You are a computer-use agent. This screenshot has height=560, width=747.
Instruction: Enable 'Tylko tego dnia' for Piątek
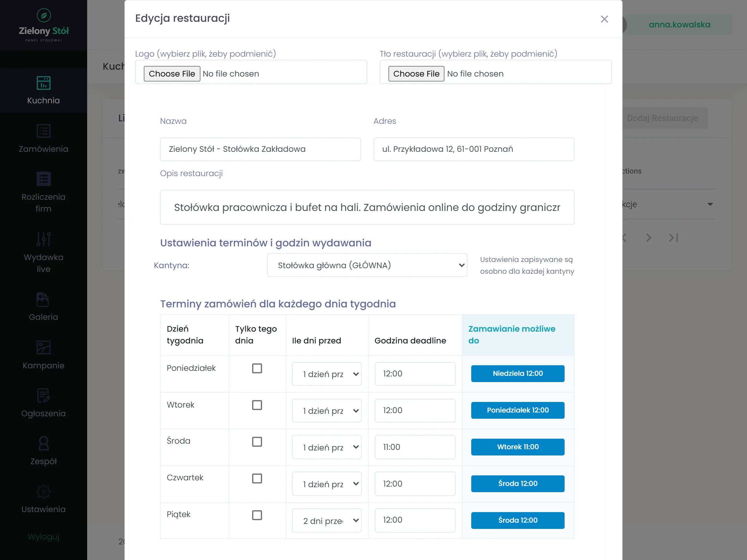click(x=257, y=515)
